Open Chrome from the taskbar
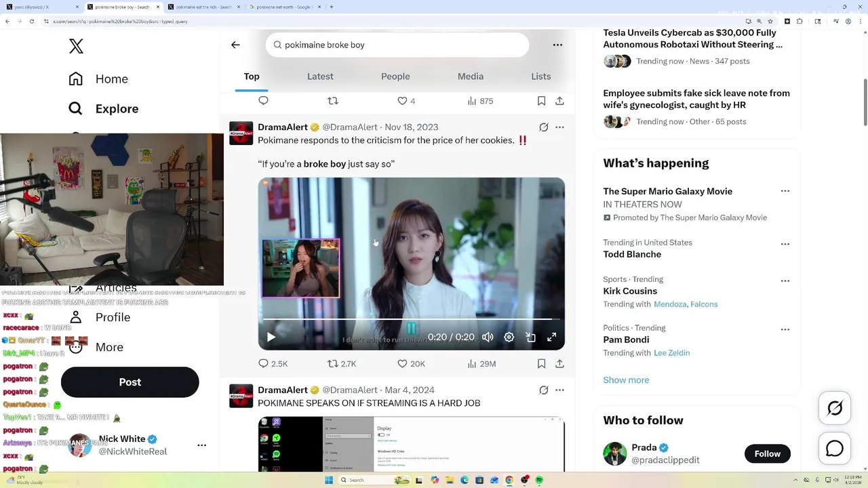Viewport: 868px width, 488px height. pos(509,480)
